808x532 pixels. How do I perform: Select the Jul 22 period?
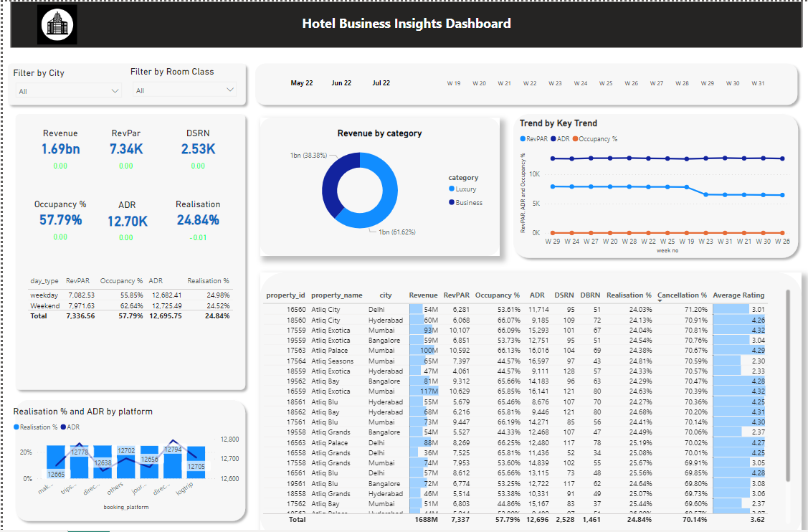(381, 82)
